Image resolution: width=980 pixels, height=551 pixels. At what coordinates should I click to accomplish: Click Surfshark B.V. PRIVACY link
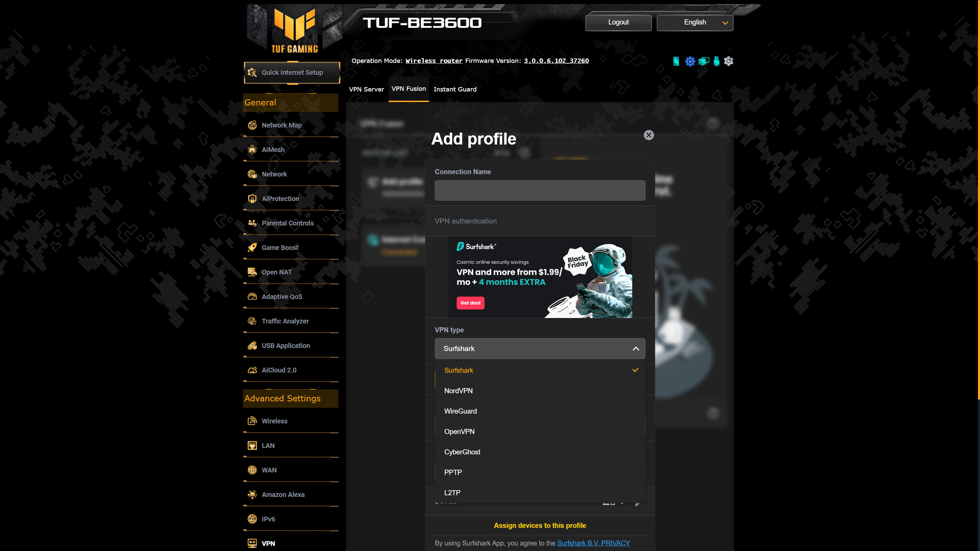point(594,543)
